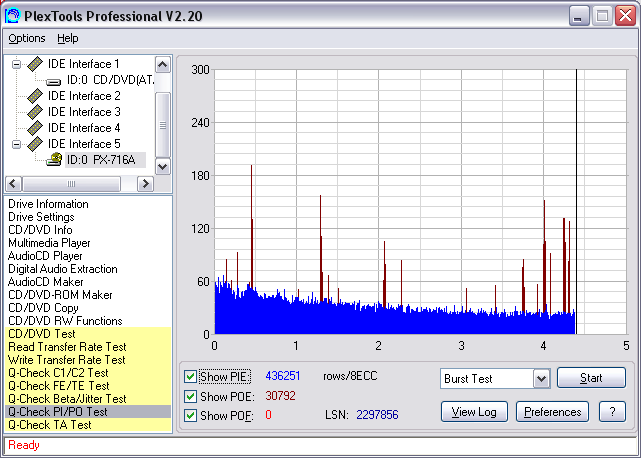Select IDE Interface 4 in the tree
This screenshot has width=641, height=458.
84,128
